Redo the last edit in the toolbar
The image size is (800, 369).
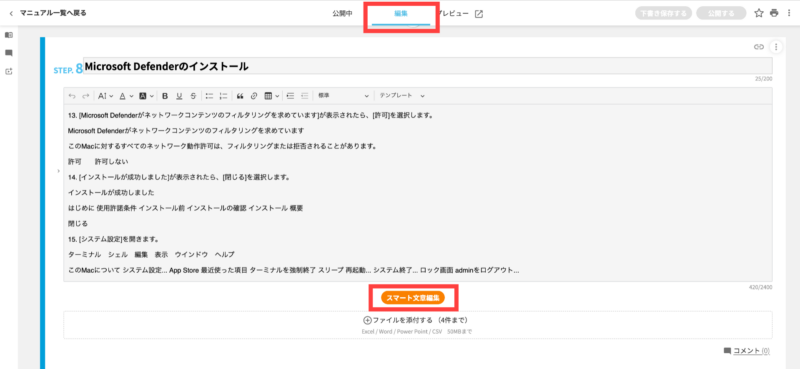86,96
